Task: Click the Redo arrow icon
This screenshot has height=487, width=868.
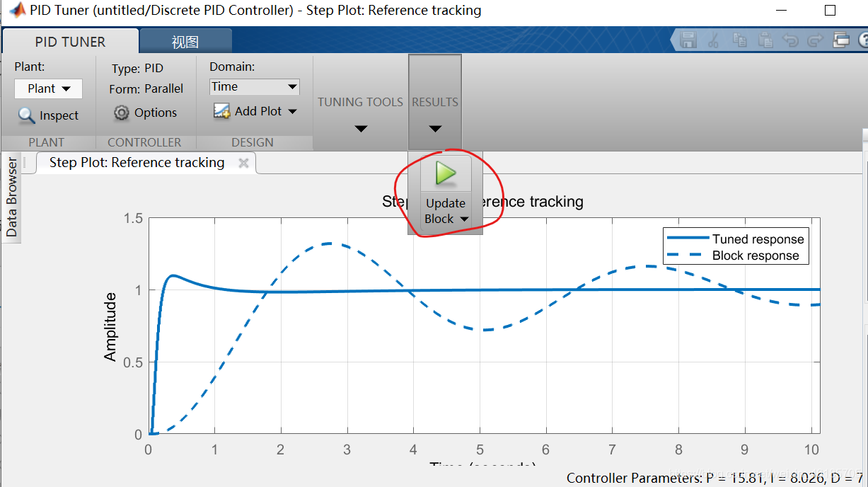Action: (816, 40)
